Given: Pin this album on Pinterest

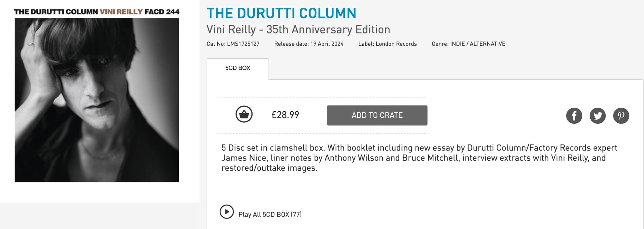Looking at the screenshot, I should click(621, 116).
